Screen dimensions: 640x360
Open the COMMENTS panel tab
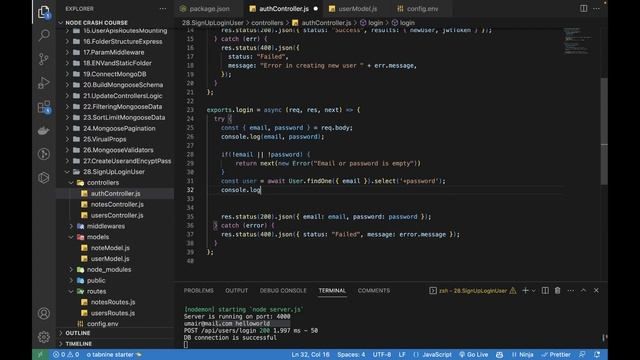tap(373, 291)
